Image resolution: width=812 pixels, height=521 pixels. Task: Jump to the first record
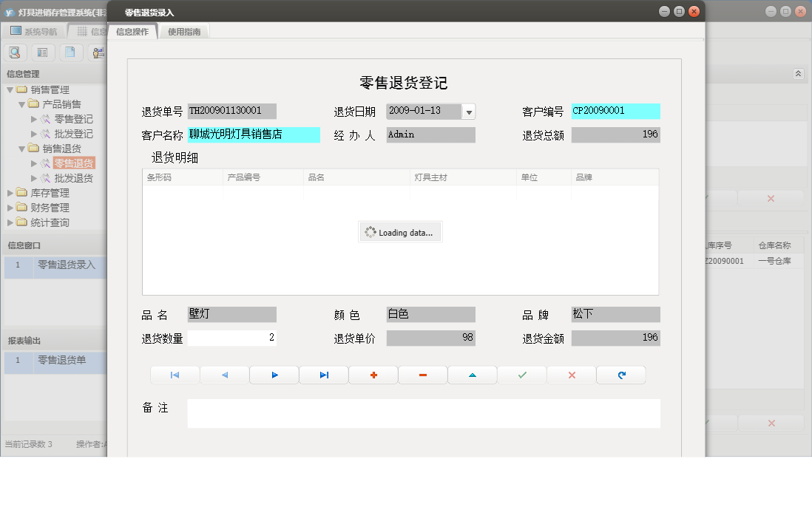[175, 375]
